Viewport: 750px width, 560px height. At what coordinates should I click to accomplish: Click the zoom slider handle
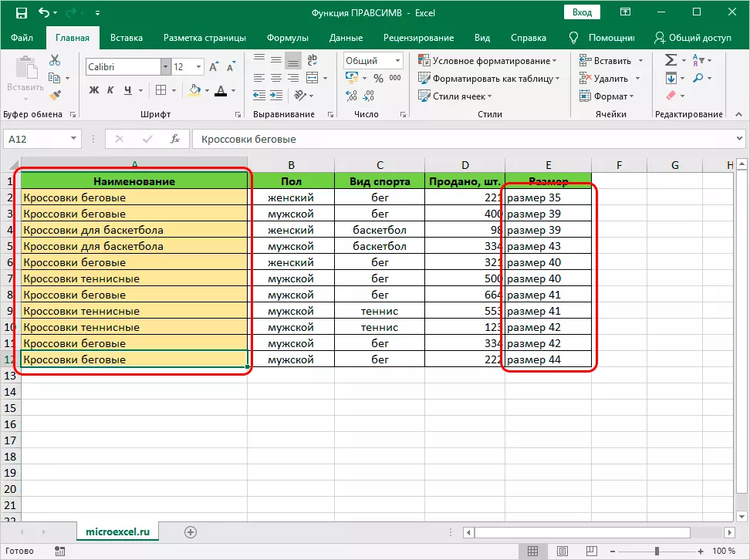(657, 552)
